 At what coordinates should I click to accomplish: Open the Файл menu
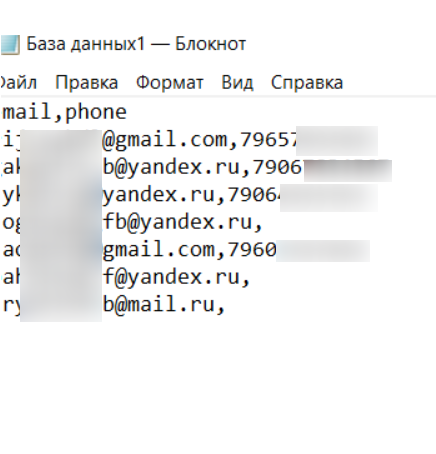point(18,82)
